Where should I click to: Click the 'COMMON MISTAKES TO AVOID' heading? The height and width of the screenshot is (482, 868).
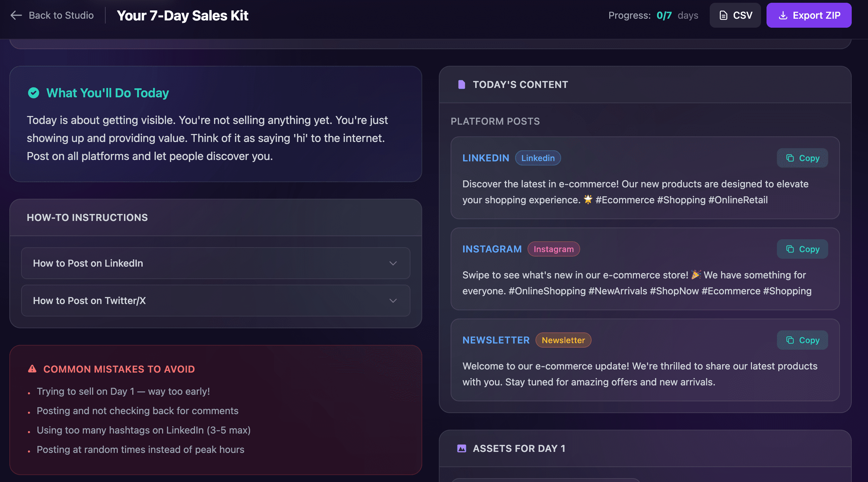(x=119, y=369)
